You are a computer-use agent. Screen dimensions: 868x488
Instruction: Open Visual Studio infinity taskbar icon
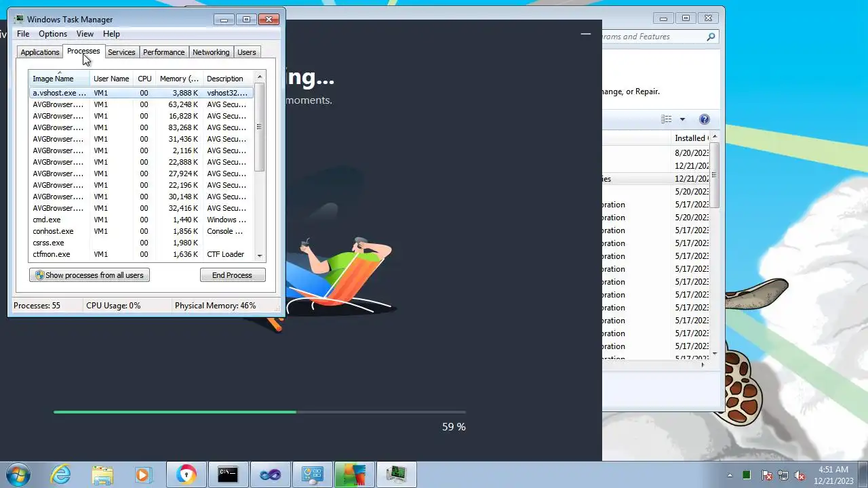[270, 474]
